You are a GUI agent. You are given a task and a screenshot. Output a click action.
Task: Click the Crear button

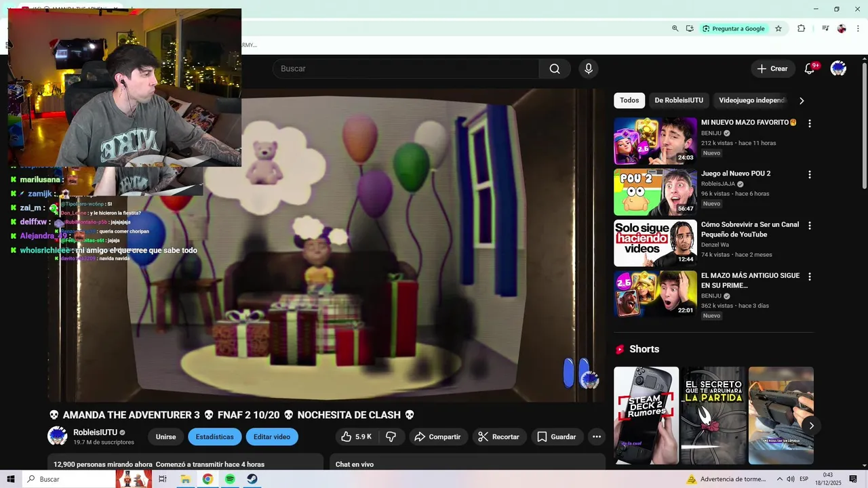(x=772, y=68)
